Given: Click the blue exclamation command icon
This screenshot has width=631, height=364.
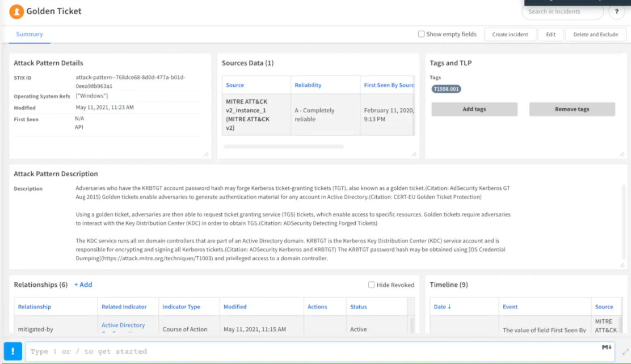Looking at the screenshot, I should click(x=13, y=351).
